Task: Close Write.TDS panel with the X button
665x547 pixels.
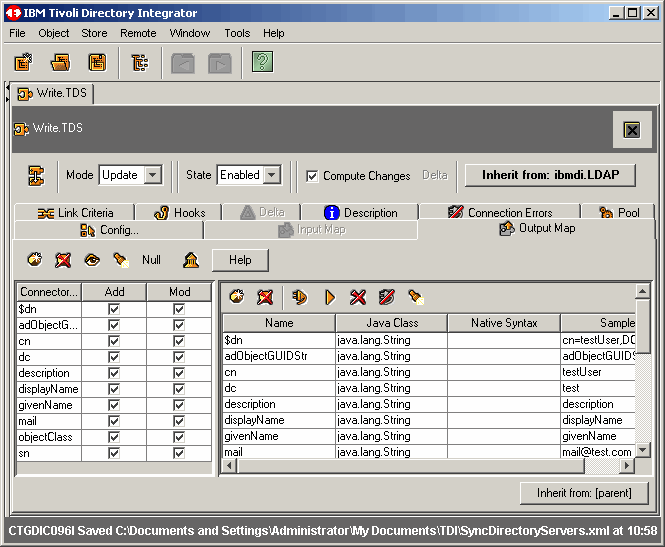Action: tap(631, 129)
